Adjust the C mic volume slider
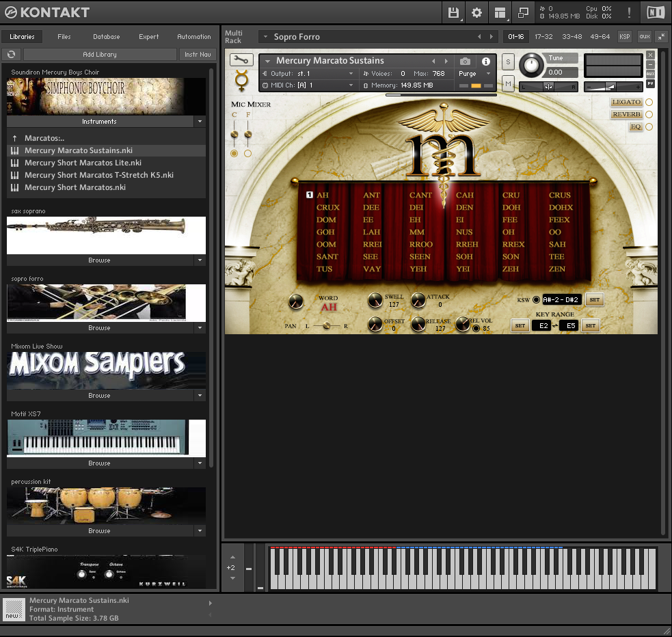The height and width of the screenshot is (637, 672). (234, 135)
